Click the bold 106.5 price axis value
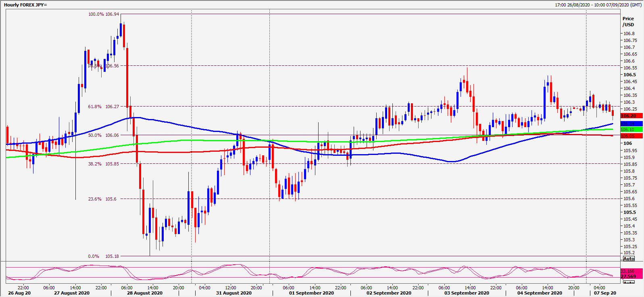The height and width of the screenshot is (297, 644). [629, 75]
